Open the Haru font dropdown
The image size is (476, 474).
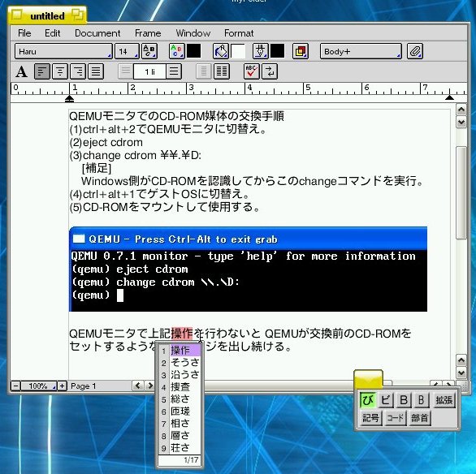(63, 51)
